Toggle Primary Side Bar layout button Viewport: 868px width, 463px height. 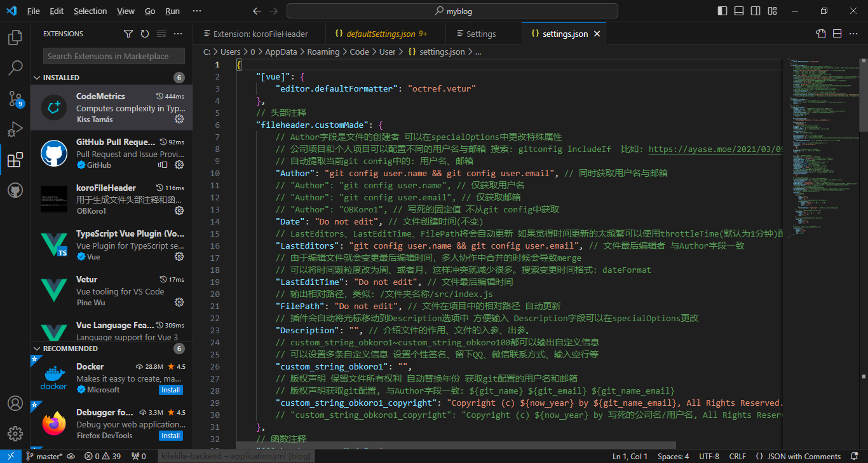pos(722,11)
